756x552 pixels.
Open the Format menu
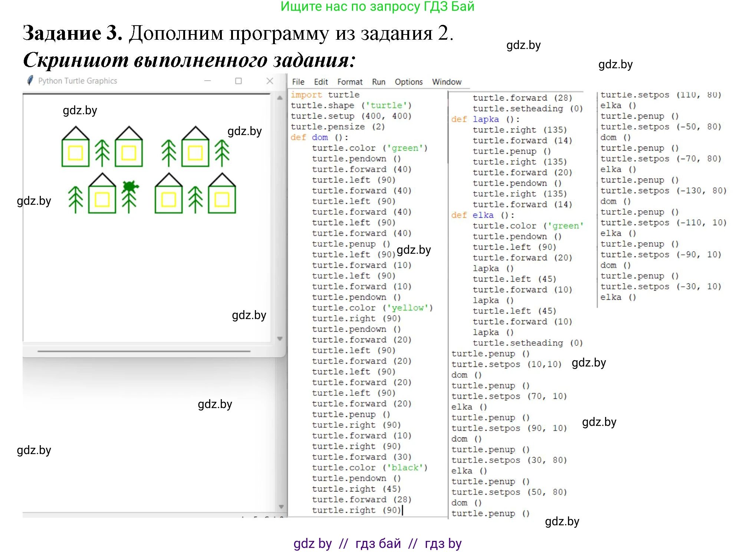coord(349,82)
